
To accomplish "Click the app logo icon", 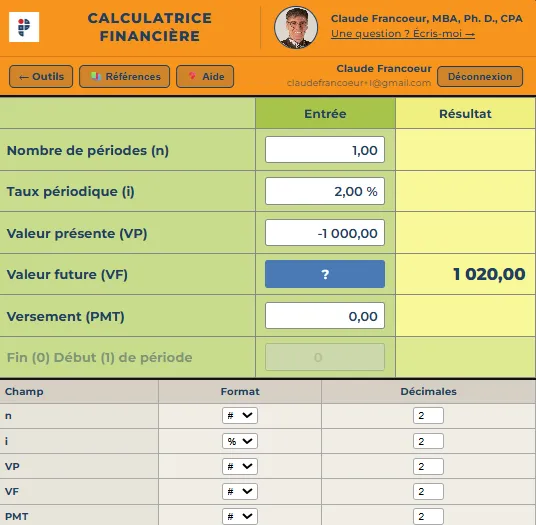I will pyautogui.click(x=24, y=27).
